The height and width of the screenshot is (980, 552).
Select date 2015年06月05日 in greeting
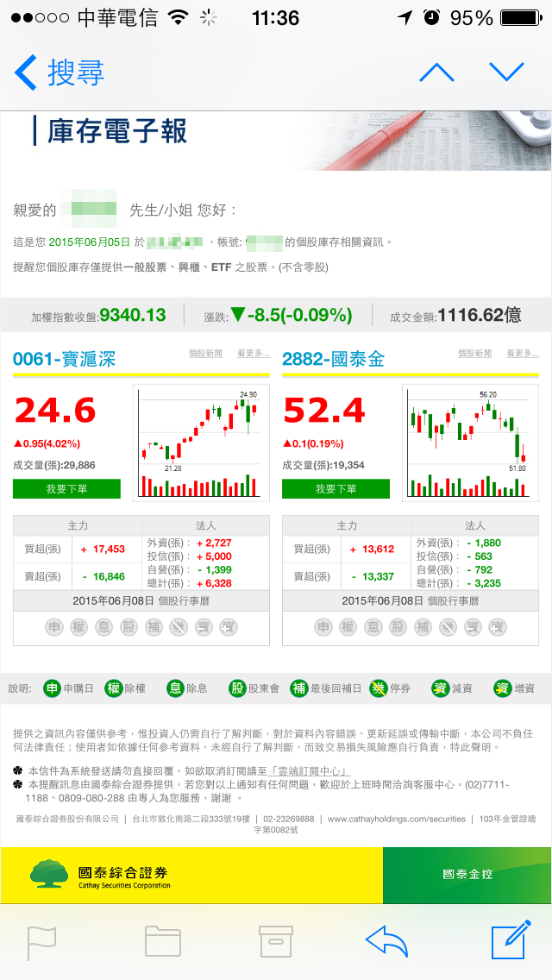90,242
